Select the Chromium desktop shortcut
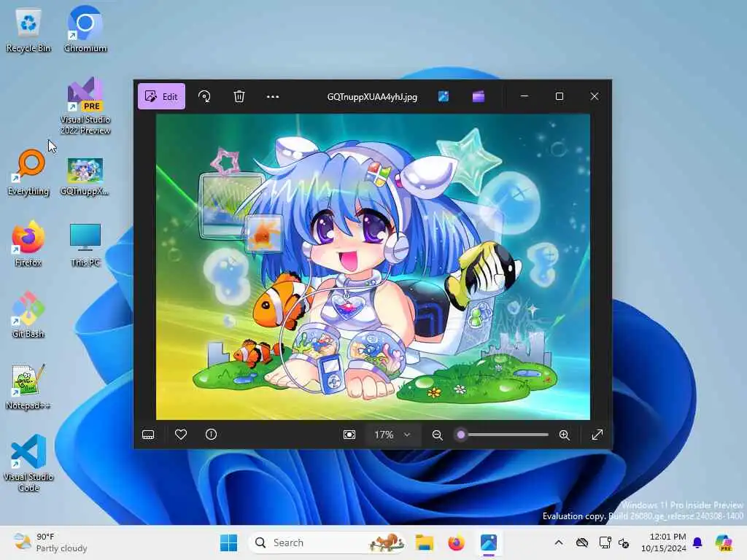Image resolution: width=747 pixels, height=560 pixels. click(x=85, y=29)
